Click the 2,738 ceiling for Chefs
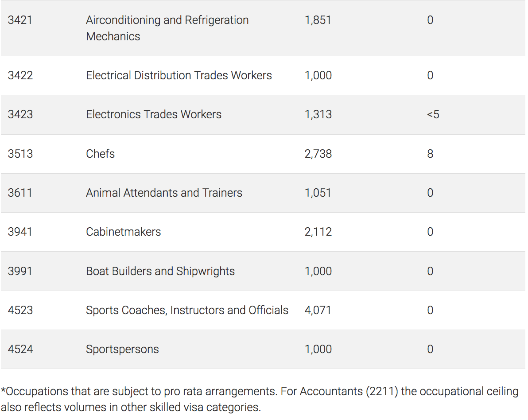Screen dimensions: 528x420 click(318, 154)
